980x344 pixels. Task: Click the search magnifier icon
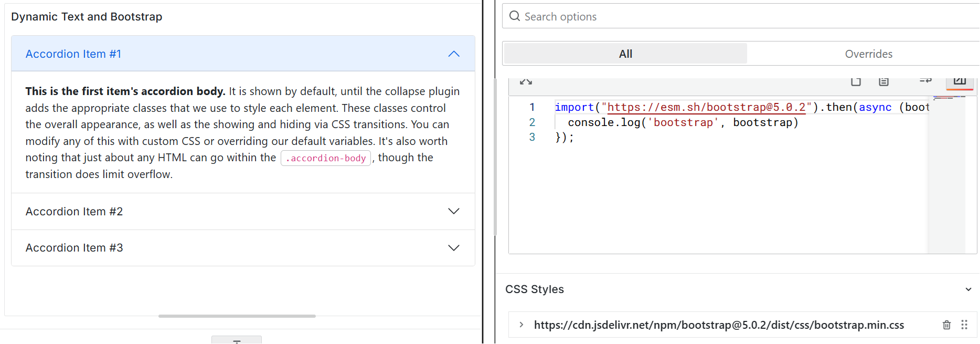tap(515, 16)
